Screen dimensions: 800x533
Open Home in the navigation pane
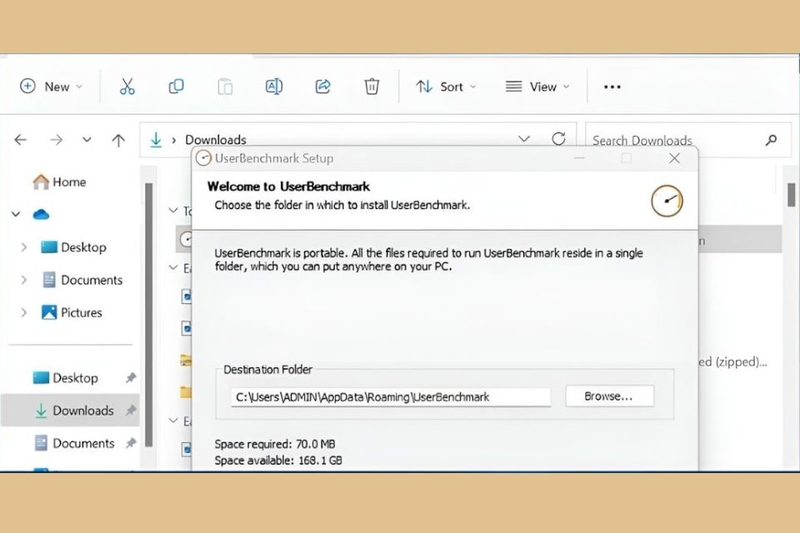tap(59, 182)
